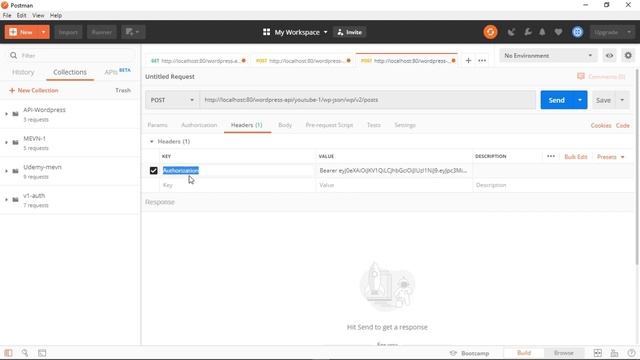The width and height of the screenshot is (640, 360).
Task: Switch to the Authorization tab
Action: tap(199, 125)
